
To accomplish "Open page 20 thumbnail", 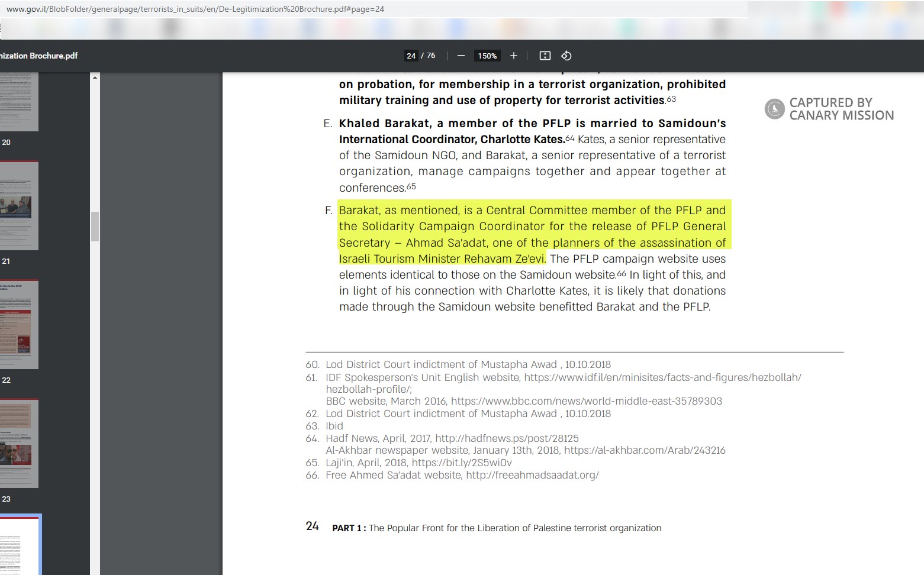I will click(x=19, y=102).
